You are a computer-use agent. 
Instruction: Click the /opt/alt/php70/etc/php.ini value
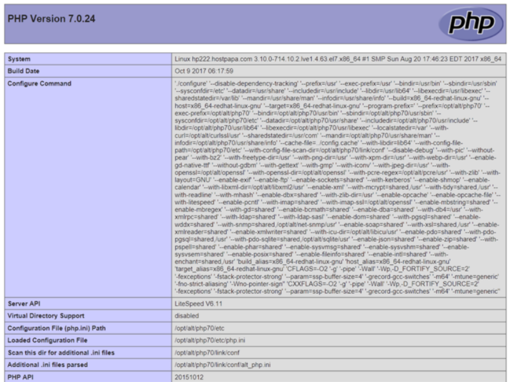(x=210, y=340)
